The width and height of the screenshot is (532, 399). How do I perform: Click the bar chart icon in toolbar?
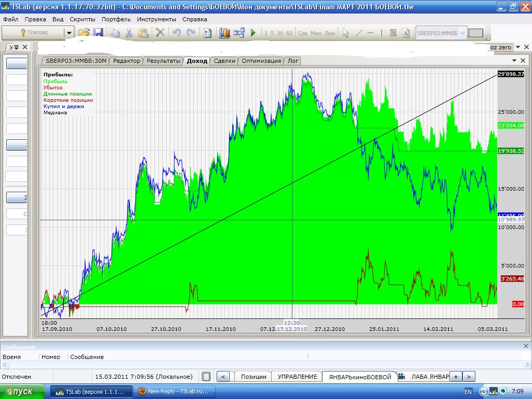(224, 33)
